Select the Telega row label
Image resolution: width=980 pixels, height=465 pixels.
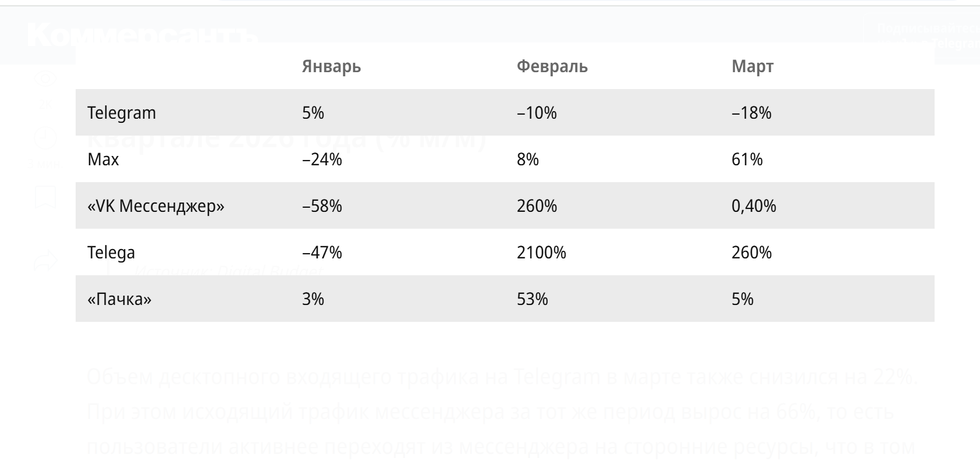[111, 253]
